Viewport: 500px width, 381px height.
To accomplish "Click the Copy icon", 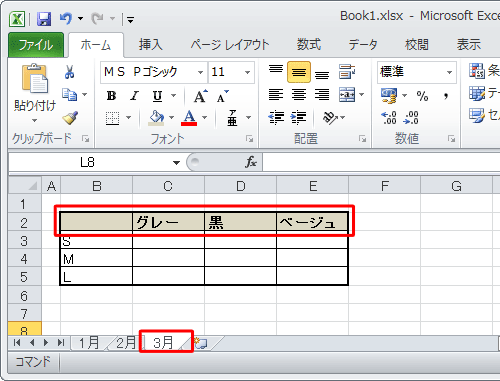I will tap(70, 95).
